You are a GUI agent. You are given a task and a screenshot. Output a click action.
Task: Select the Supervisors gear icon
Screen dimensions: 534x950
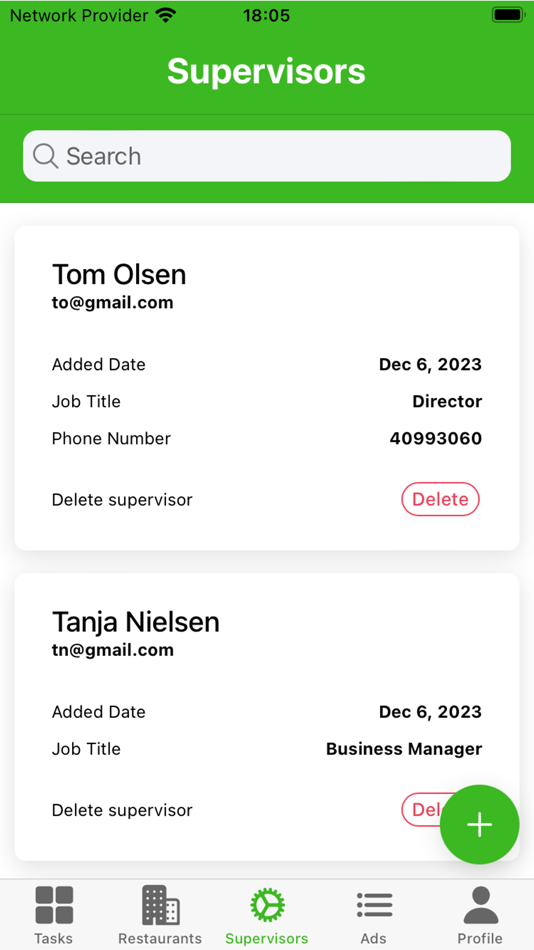pos(267,905)
